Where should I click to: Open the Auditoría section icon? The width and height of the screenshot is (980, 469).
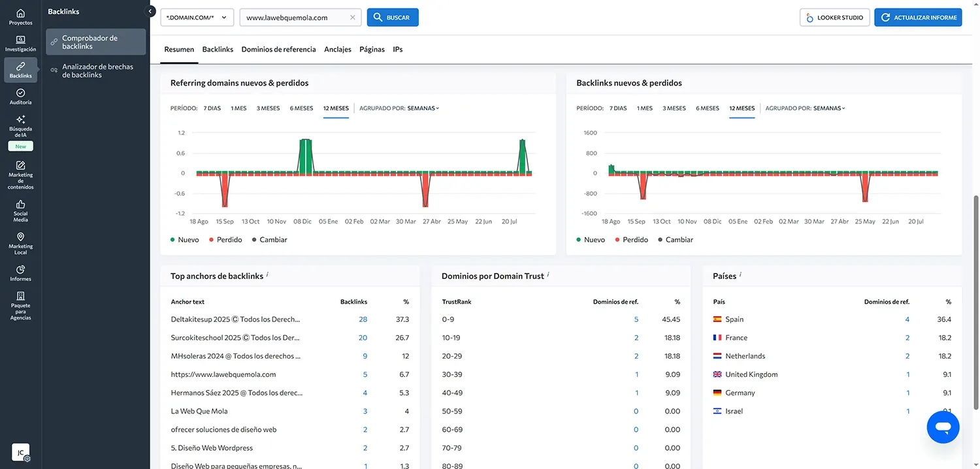(20, 97)
